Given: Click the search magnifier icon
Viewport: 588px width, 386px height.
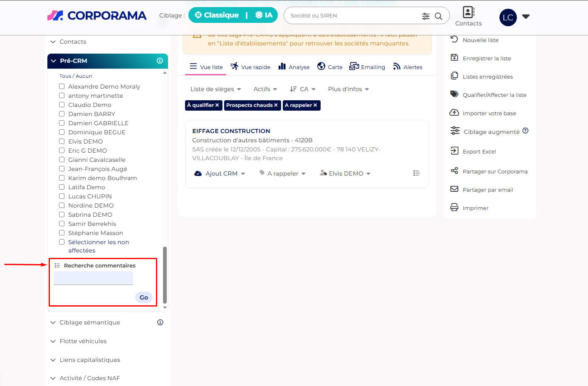Looking at the screenshot, I should tap(438, 16).
